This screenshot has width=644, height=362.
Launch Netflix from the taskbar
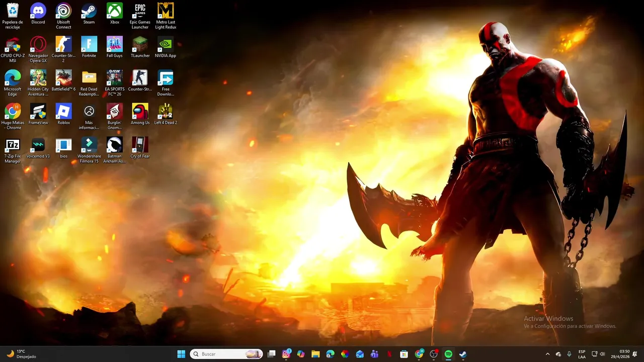coord(389,354)
